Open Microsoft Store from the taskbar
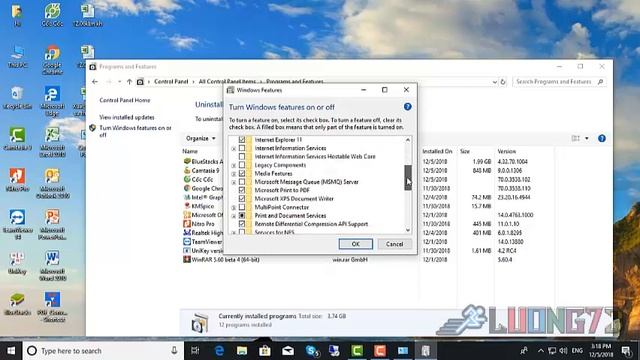This screenshot has width=640, height=360. coord(265,351)
